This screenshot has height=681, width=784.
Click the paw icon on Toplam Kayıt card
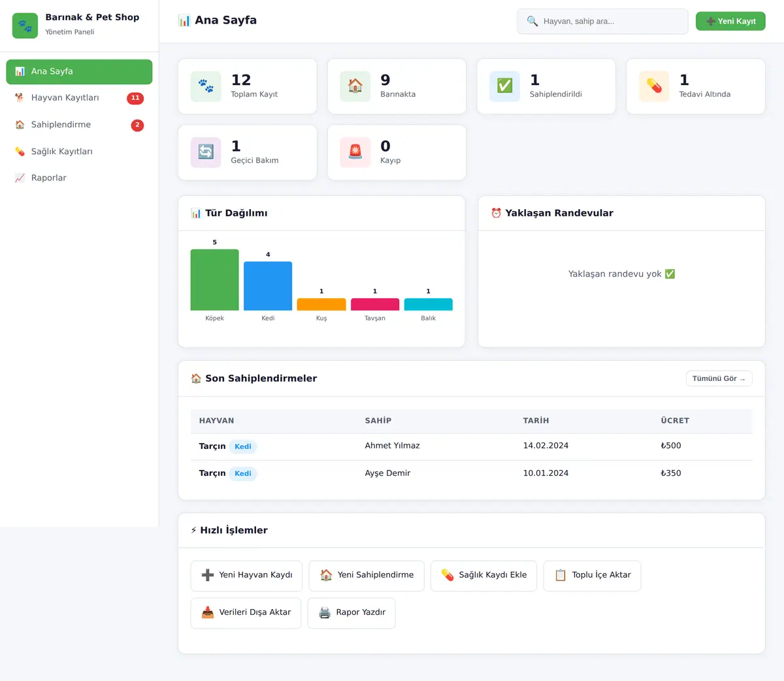pyautogui.click(x=206, y=86)
